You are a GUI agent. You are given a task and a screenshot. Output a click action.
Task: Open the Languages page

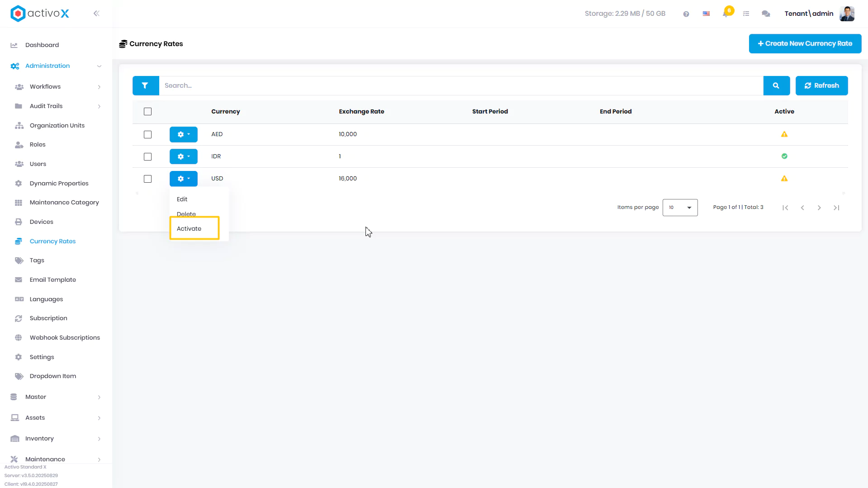click(46, 299)
